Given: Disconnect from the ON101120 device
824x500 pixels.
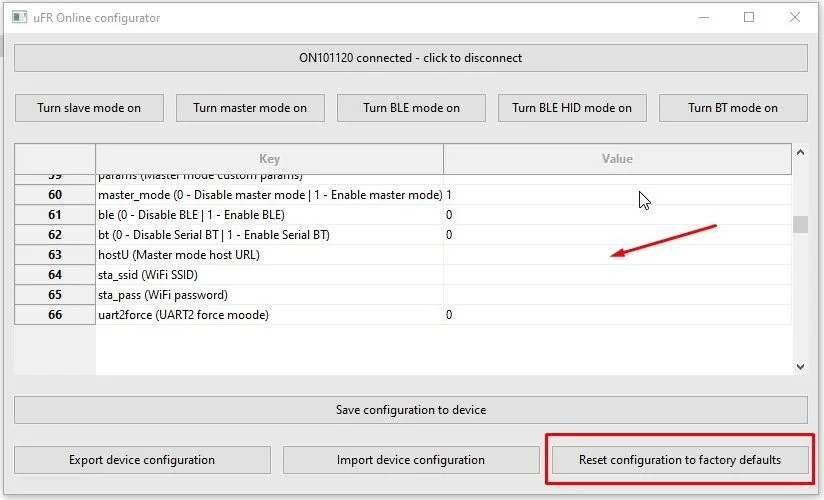Looking at the screenshot, I should (x=410, y=58).
